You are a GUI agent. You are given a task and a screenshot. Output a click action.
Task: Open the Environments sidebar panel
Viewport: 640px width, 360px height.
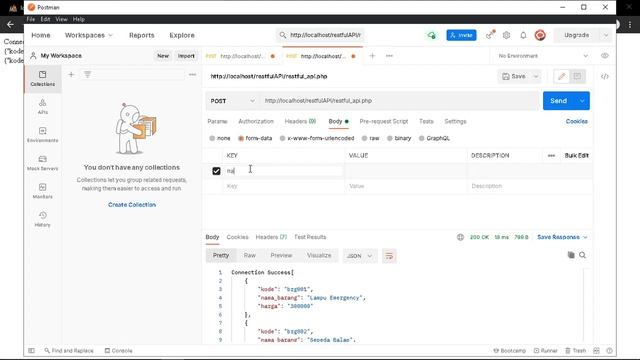pos(42,135)
